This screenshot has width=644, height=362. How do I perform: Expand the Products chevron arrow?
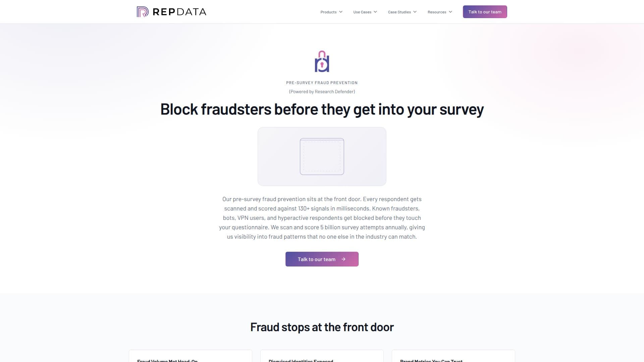[x=341, y=12]
